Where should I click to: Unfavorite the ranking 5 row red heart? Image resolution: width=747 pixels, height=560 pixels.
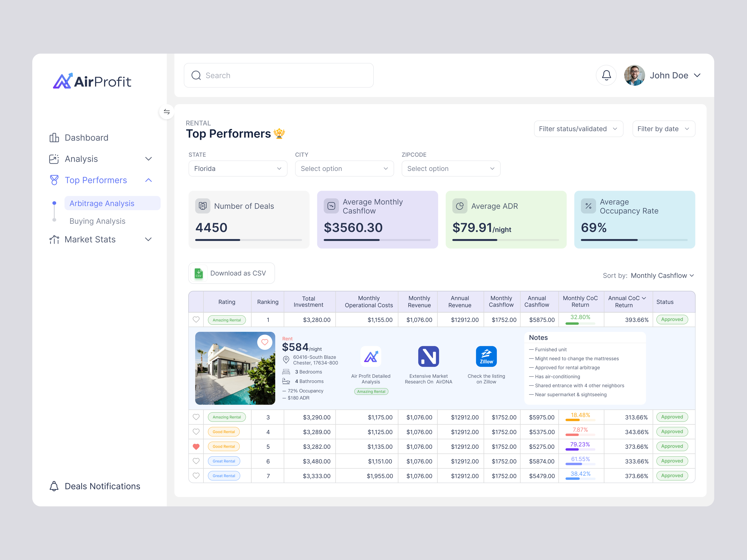coord(196,446)
